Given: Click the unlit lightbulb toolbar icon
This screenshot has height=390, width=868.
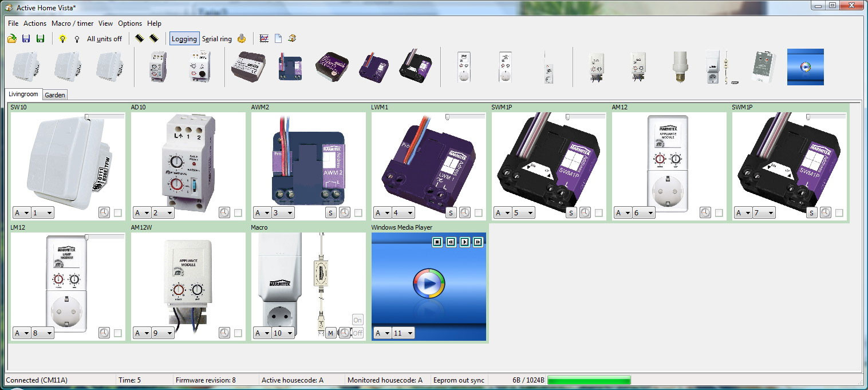Looking at the screenshot, I should point(77,39).
